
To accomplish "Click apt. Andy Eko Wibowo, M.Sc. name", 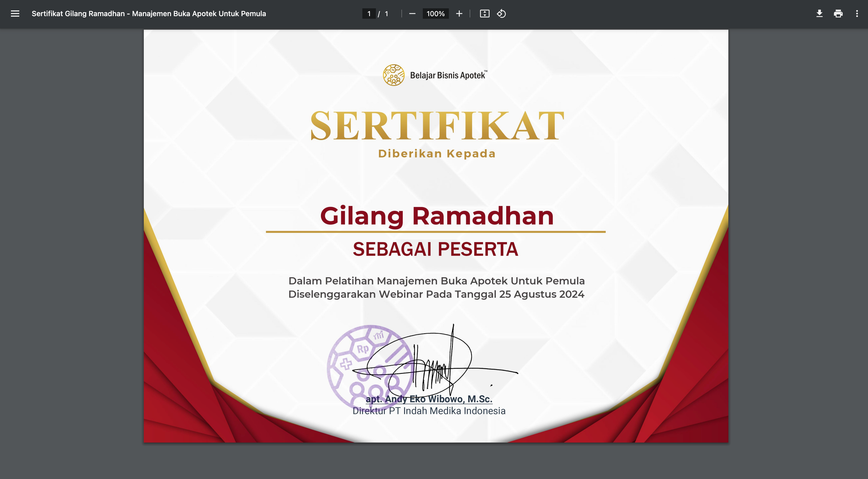I will (x=429, y=399).
